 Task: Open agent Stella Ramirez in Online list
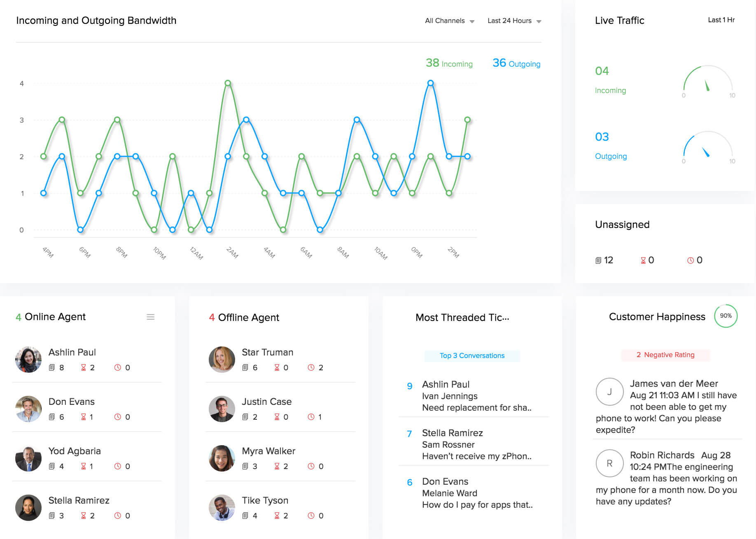pos(79,500)
